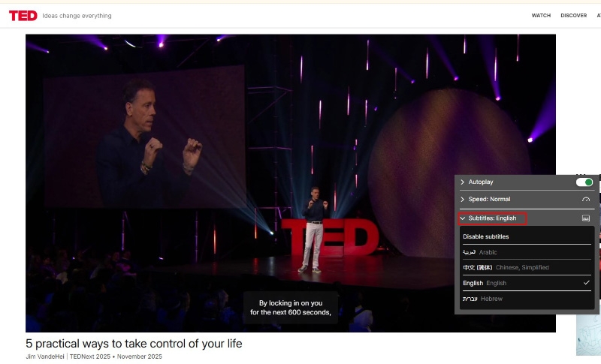
Task: Click the TED logo in header
Action: 23,16
